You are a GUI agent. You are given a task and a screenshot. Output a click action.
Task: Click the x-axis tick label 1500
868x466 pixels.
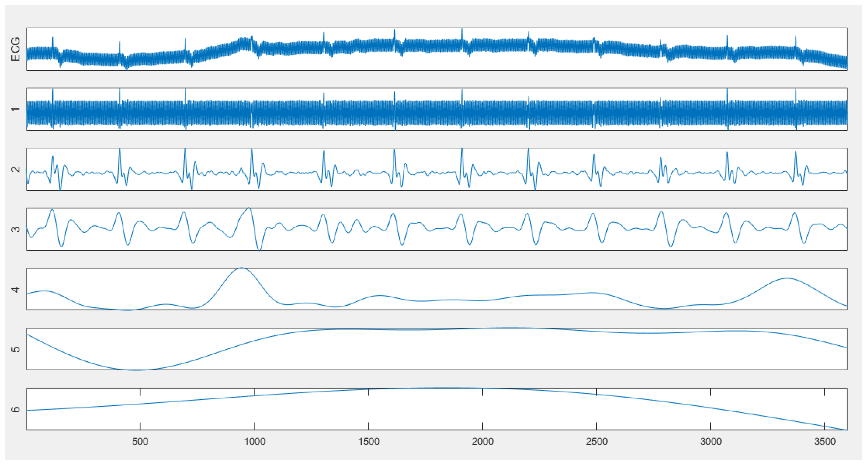click(368, 441)
